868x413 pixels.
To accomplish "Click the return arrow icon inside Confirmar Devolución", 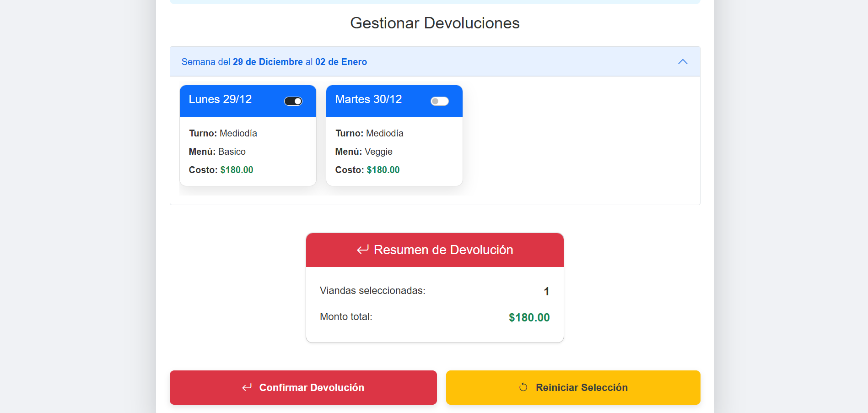I will (x=247, y=387).
